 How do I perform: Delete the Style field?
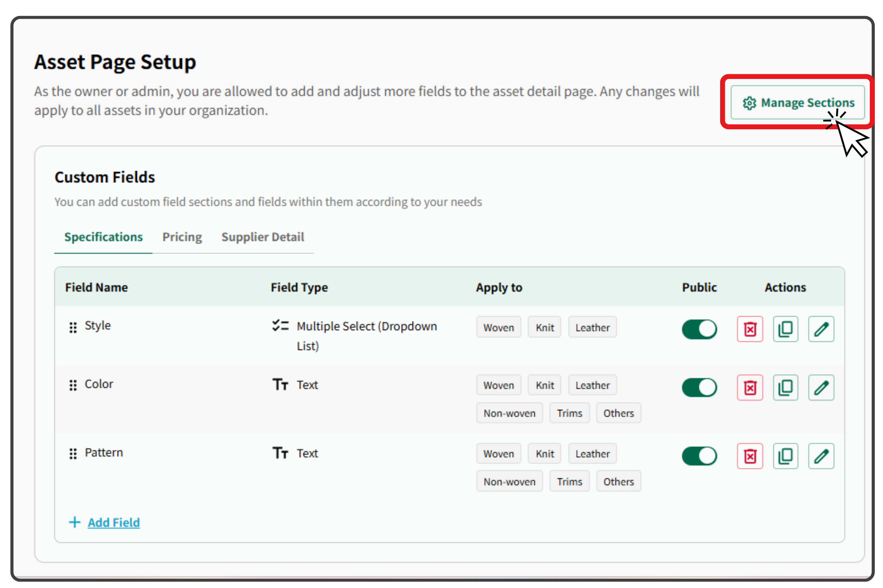(x=749, y=329)
